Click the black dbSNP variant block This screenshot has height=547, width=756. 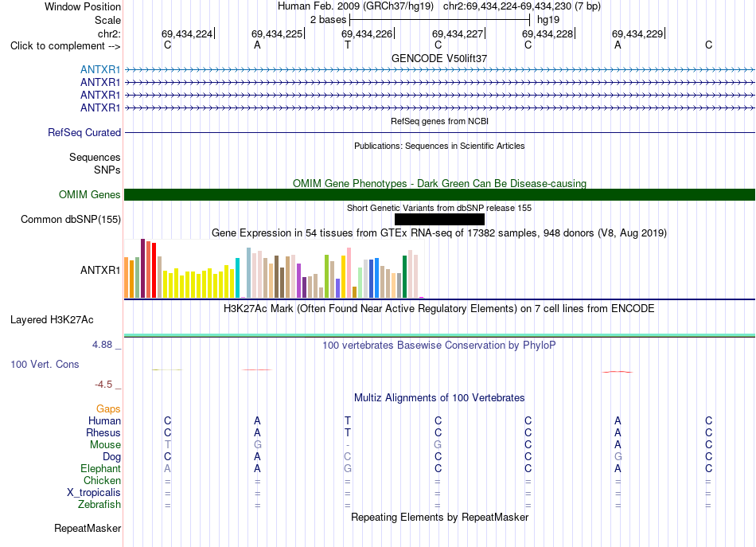439,220
